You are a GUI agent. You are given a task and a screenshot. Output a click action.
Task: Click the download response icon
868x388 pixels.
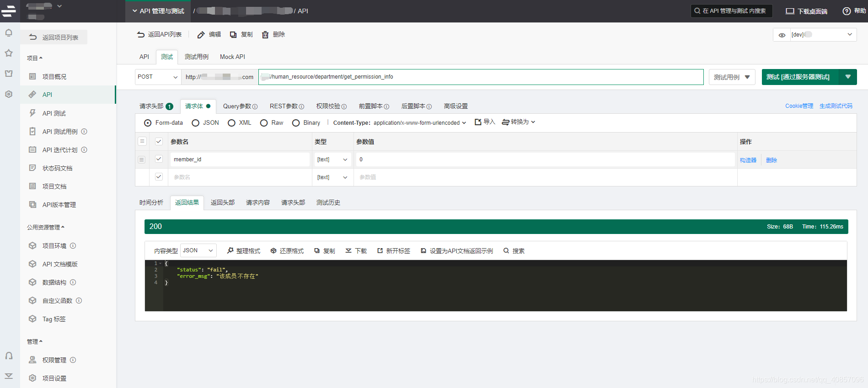click(348, 250)
